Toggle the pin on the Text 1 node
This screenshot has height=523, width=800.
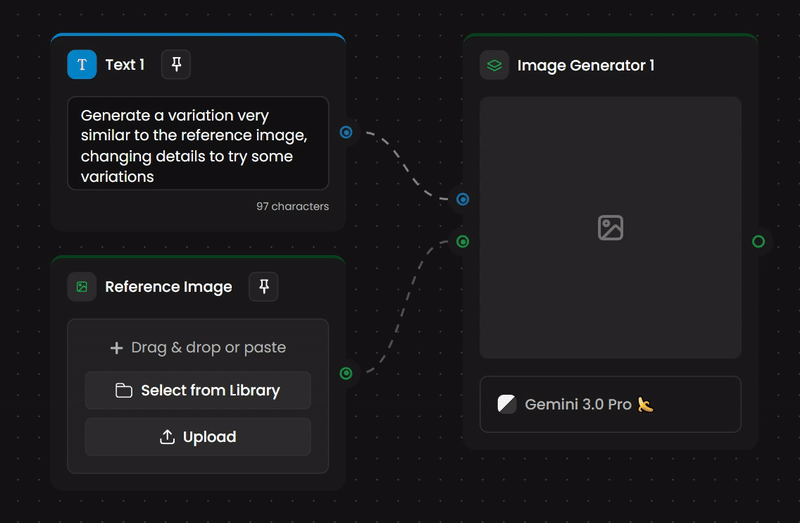tap(176, 65)
